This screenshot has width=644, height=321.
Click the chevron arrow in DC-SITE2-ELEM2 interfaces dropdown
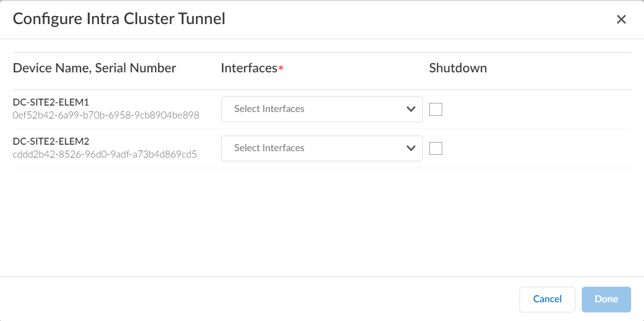click(411, 148)
